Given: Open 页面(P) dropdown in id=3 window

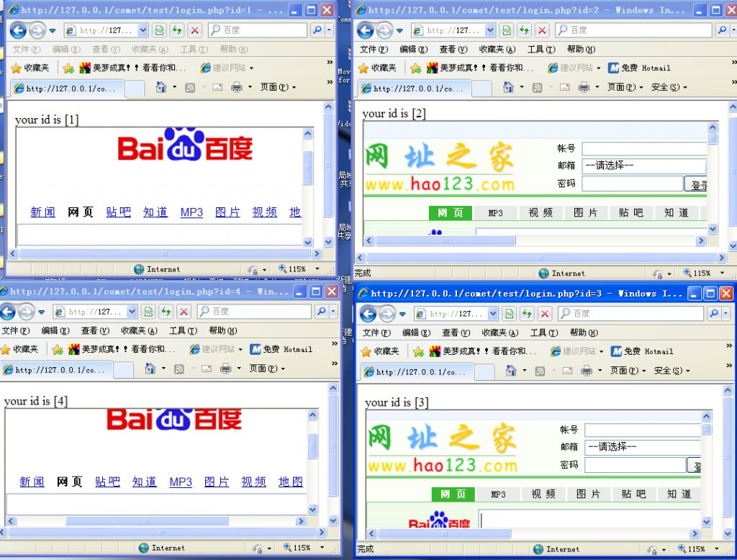Looking at the screenshot, I should point(628,371).
